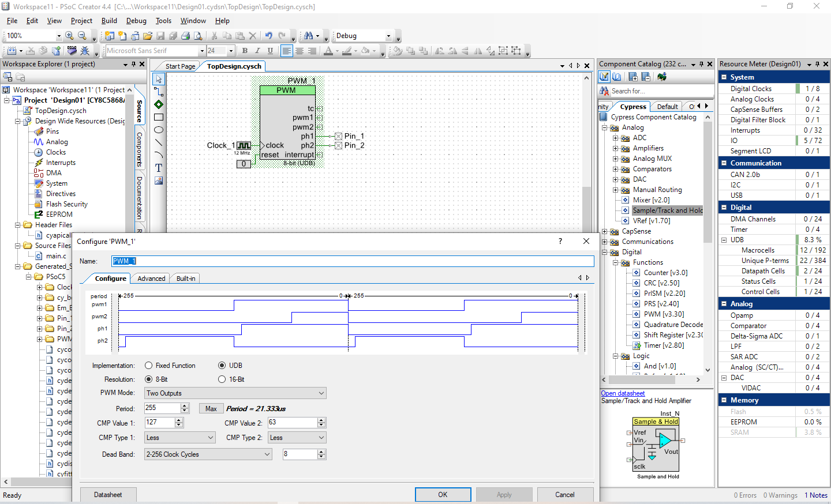
Task: Click the Find binoculars icon
Action: pyautogui.click(x=308, y=36)
